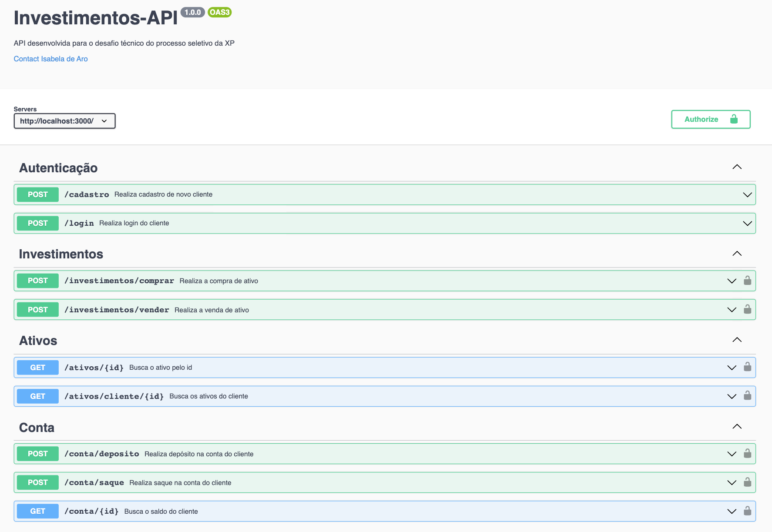The image size is (772, 532).
Task: Click the lock icon on /ativos/cliente/{id}
Action: point(748,396)
